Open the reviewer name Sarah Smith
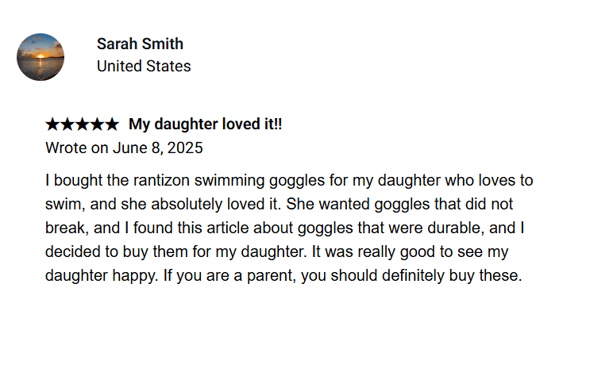This screenshot has height=376, width=590. coord(140,44)
